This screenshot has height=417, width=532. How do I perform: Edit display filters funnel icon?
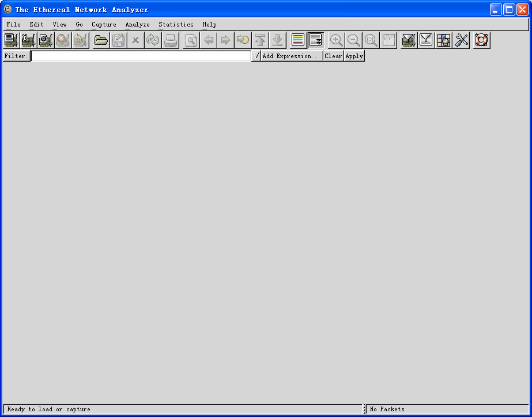(x=426, y=40)
